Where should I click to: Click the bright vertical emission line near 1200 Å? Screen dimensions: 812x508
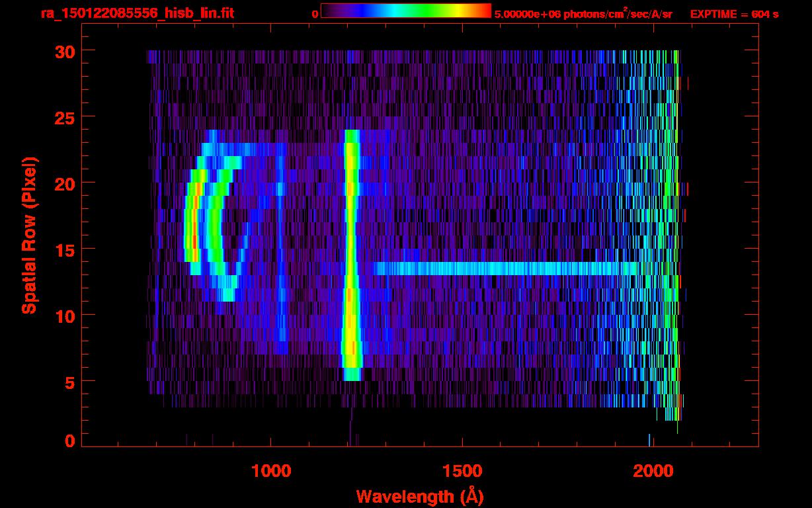(351, 255)
